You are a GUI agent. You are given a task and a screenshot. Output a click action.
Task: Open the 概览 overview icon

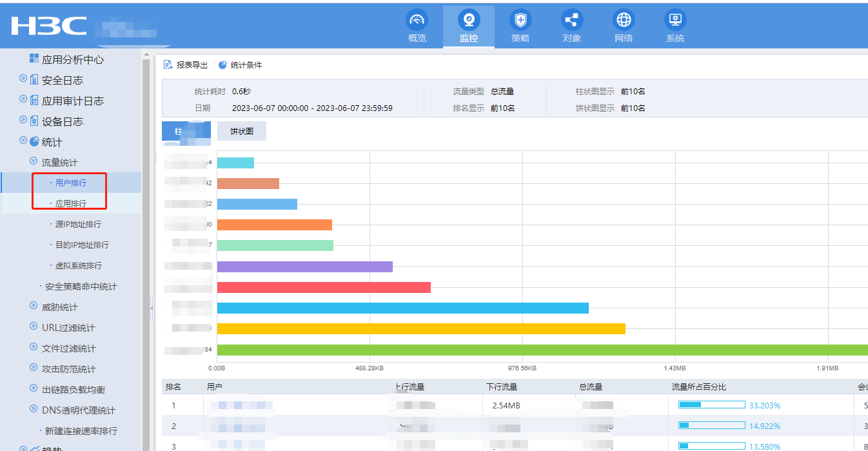(x=417, y=20)
